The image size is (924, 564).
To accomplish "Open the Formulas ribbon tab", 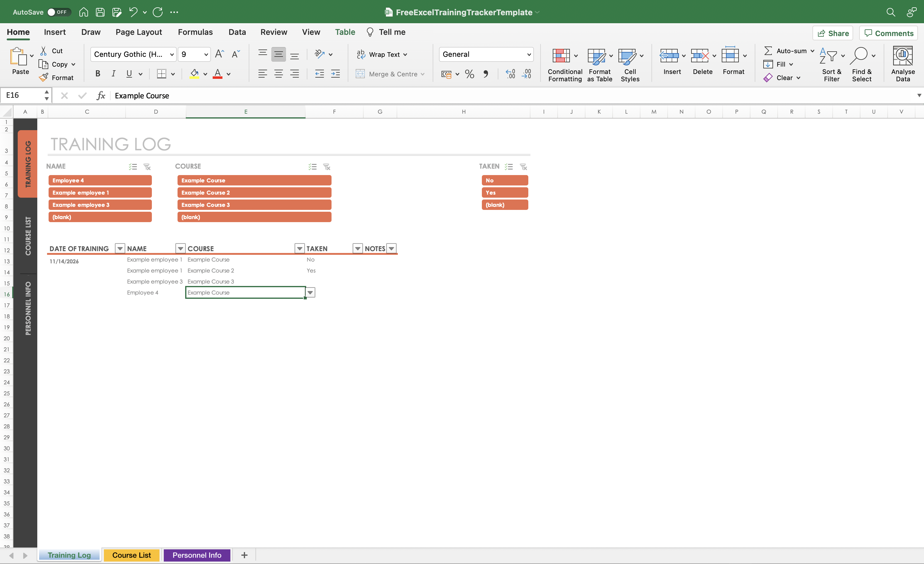I will click(195, 32).
